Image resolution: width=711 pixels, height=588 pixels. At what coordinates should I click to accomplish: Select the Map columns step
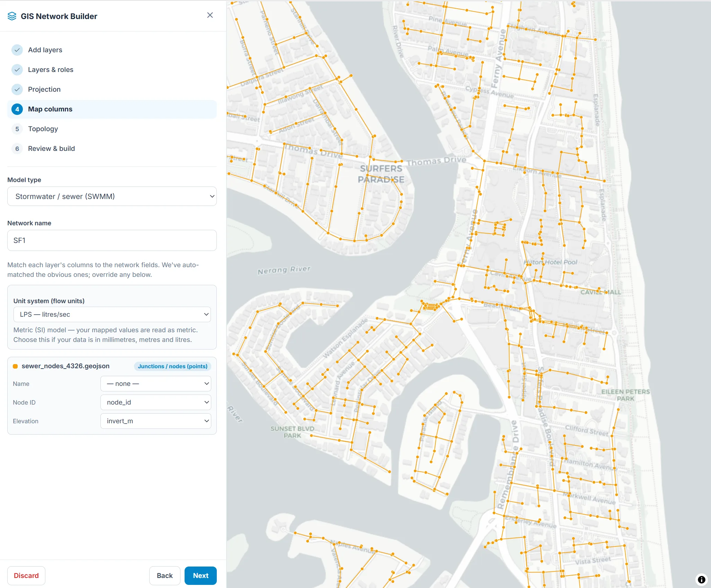tap(112, 109)
